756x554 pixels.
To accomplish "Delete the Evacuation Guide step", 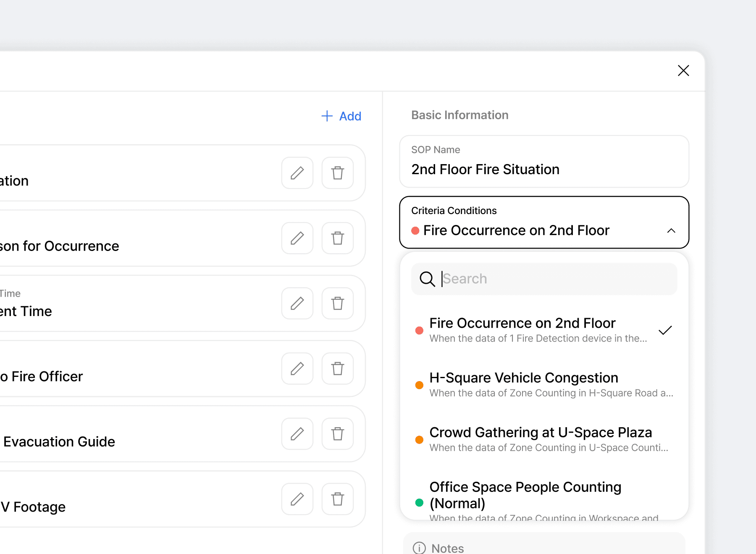I will click(x=338, y=434).
